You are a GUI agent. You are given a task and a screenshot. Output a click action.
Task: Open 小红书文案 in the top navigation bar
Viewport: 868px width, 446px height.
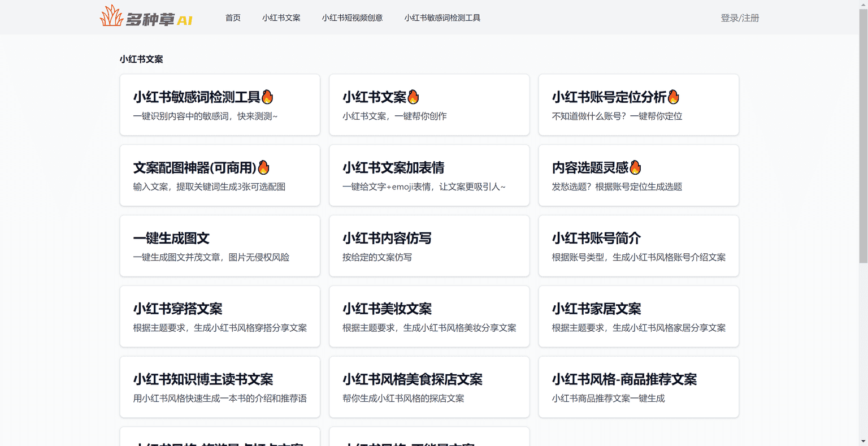click(281, 18)
